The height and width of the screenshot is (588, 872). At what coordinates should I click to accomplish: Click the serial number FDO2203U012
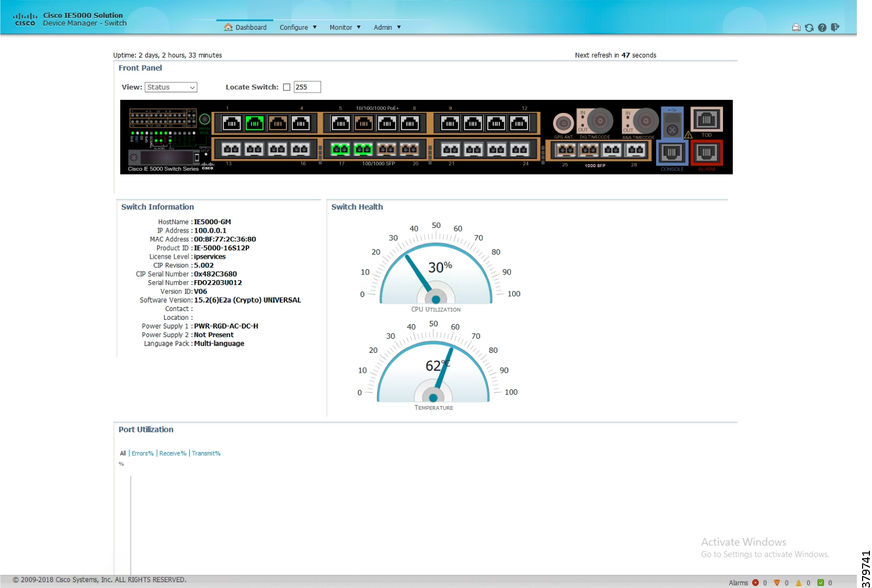[x=218, y=283]
